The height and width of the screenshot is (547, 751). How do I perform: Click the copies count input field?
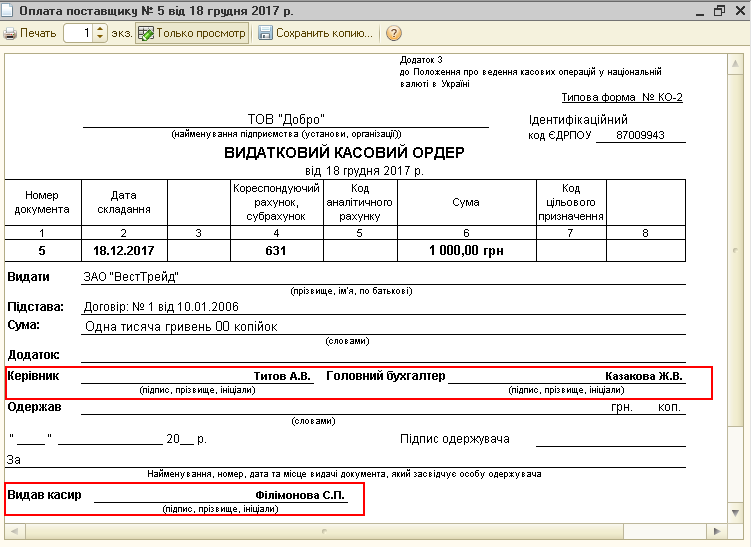point(79,33)
